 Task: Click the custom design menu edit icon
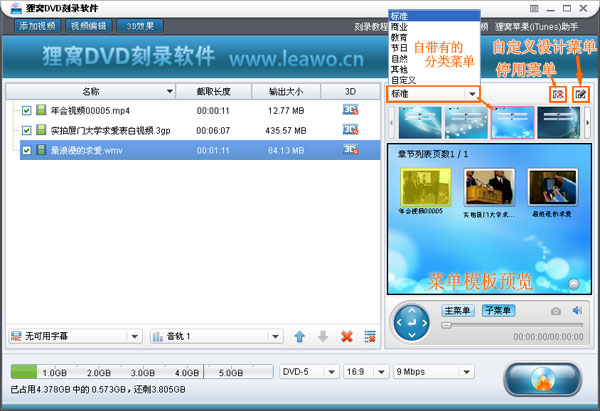[580, 94]
